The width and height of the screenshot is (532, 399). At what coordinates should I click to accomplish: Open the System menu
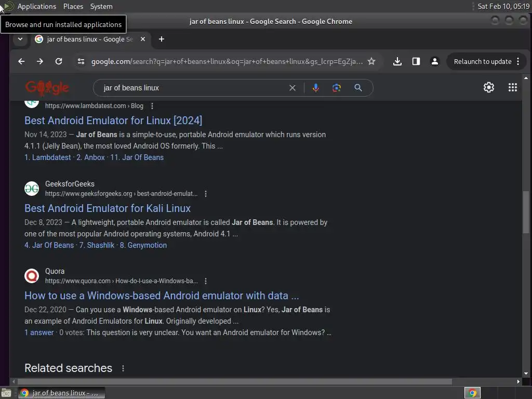click(x=101, y=6)
